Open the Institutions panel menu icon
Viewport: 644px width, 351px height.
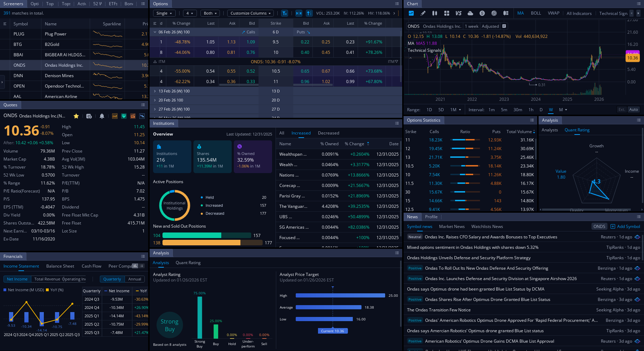coord(397,123)
